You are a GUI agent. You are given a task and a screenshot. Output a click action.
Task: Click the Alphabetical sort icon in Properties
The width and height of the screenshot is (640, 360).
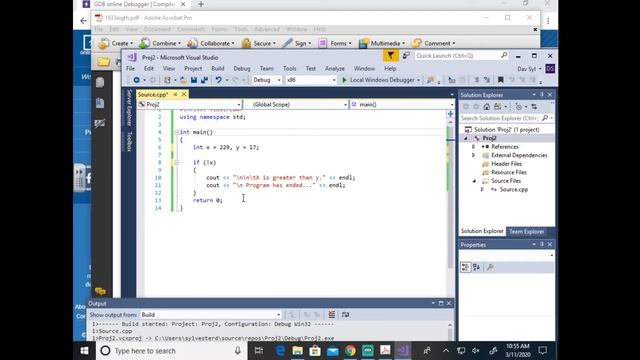coord(476,267)
